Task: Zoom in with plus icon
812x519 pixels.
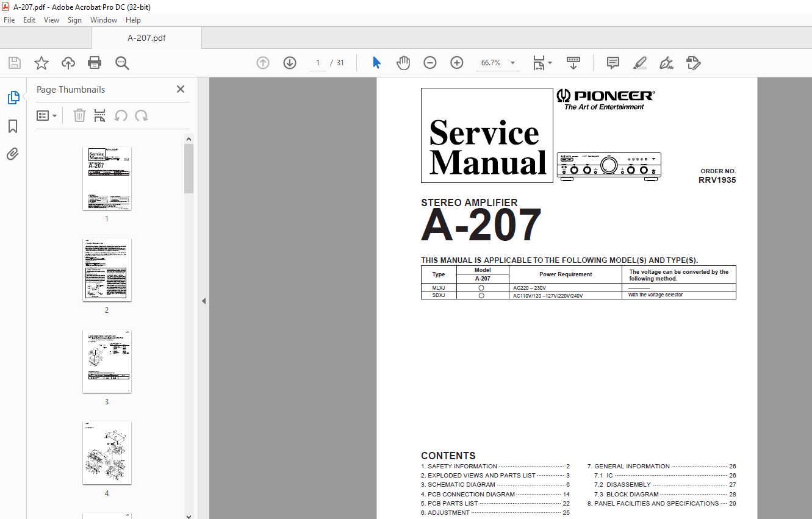Action: pyautogui.click(x=457, y=63)
